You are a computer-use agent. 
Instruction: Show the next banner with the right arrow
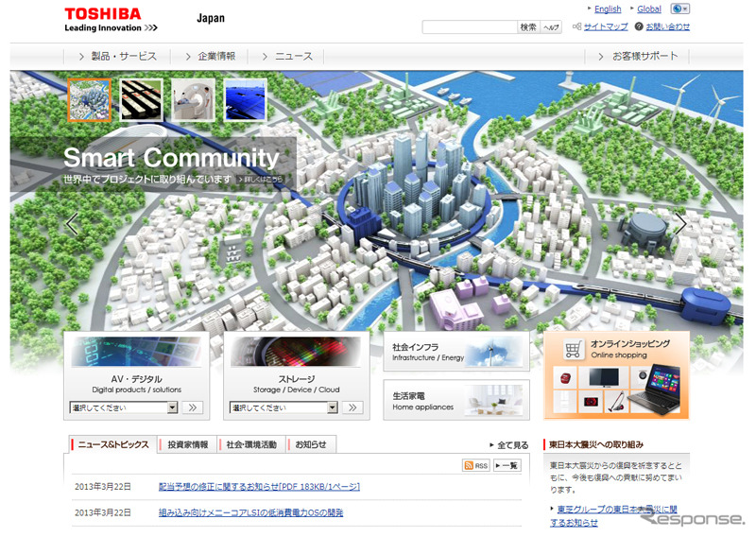(680, 223)
